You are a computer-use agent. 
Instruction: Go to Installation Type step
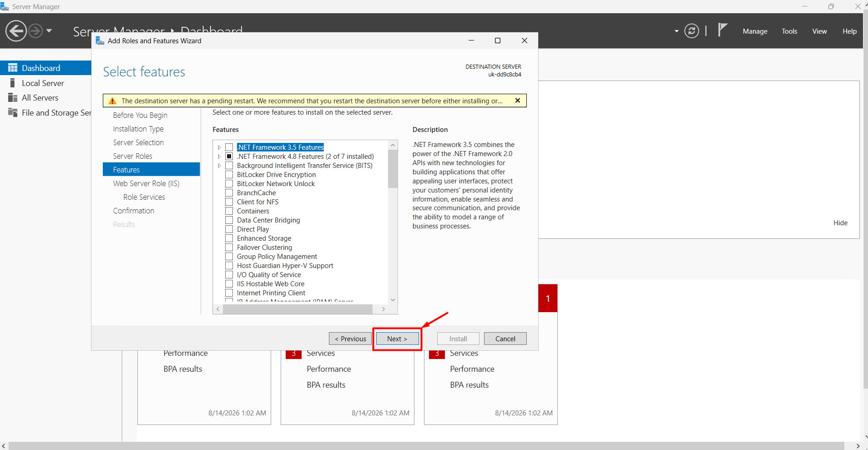(138, 129)
